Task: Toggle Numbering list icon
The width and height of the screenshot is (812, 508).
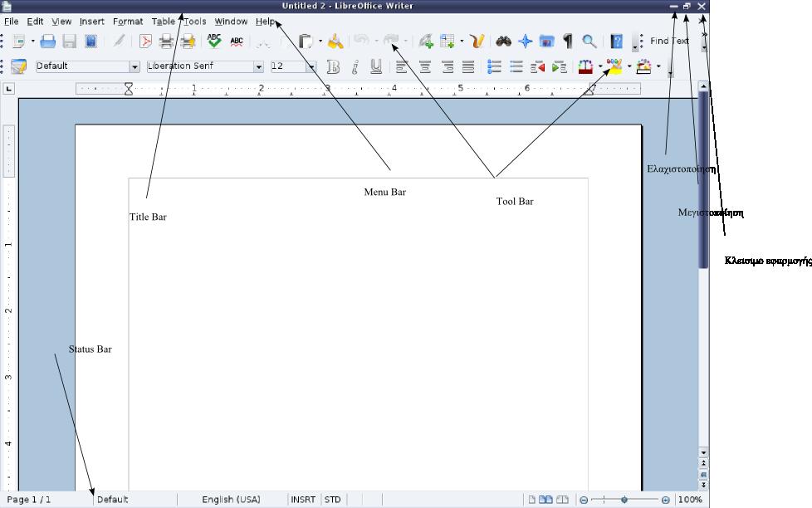Action: tap(494, 66)
